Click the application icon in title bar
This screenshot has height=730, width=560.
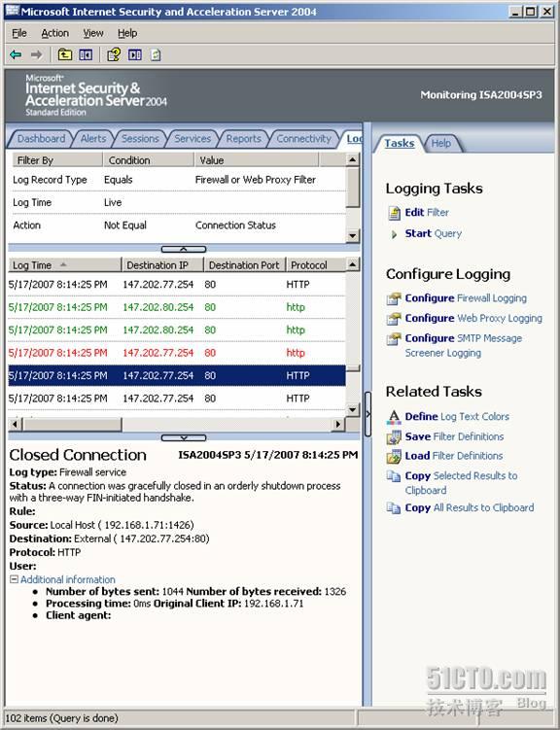tap(12, 11)
